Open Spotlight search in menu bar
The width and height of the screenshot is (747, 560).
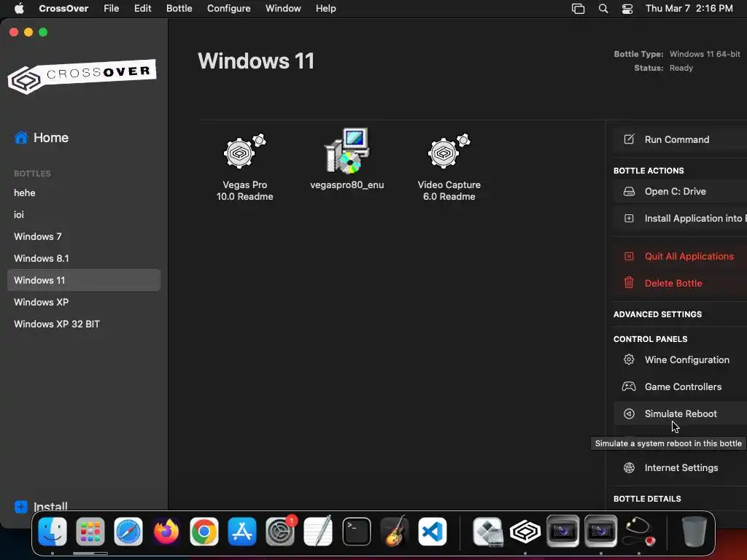click(x=603, y=9)
